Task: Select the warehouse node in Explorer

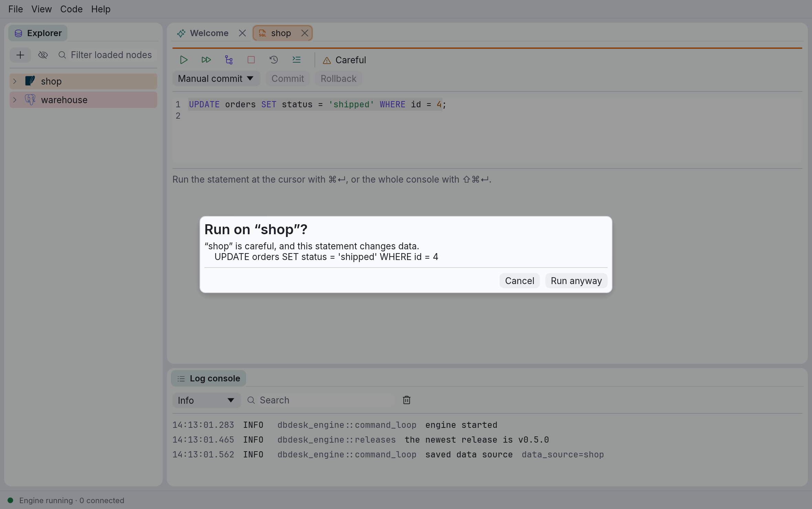Action: [x=83, y=100]
